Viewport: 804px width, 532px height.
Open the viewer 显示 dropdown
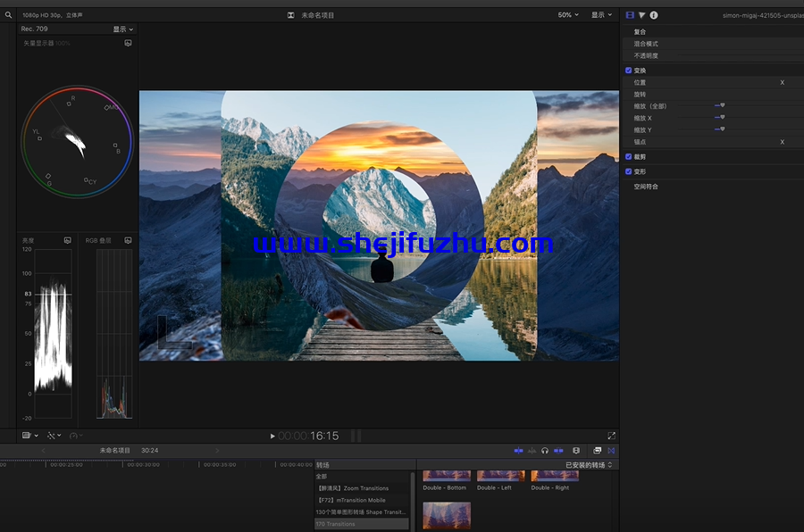coord(601,15)
